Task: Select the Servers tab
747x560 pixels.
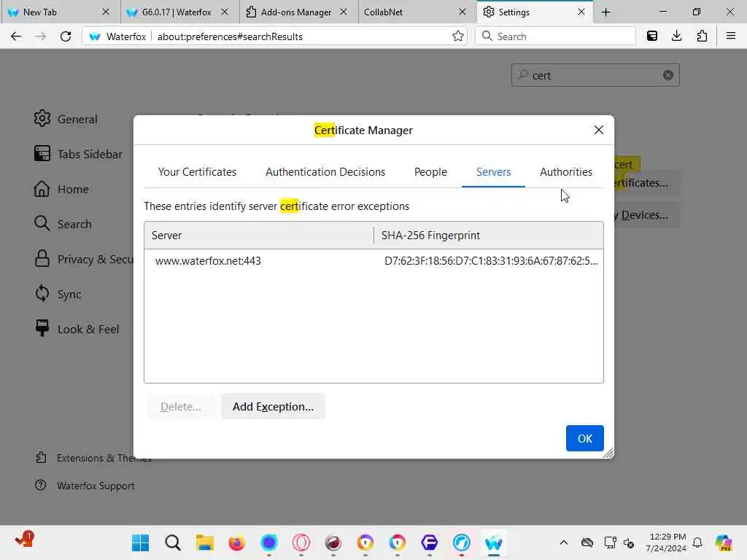Action: pos(494,172)
